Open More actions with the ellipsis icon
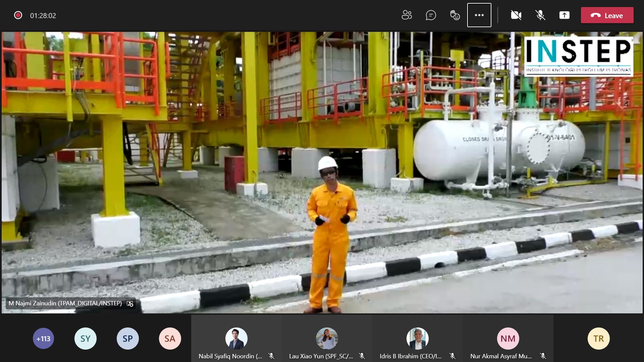Screen dimensions: 644x362 coord(479,15)
